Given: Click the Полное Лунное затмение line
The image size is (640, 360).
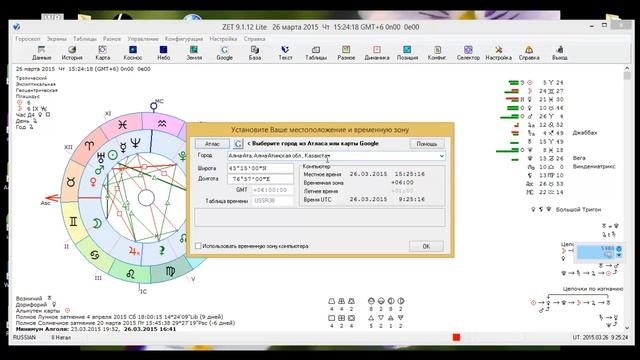Looking at the screenshot, I should (120, 317).
